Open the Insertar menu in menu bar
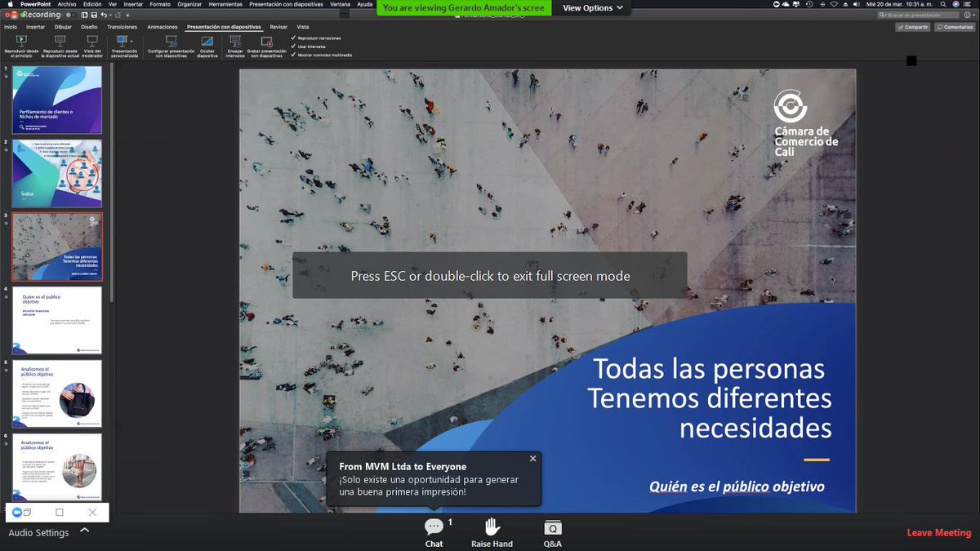Screen dimensions: 980x551 point(133,4)
